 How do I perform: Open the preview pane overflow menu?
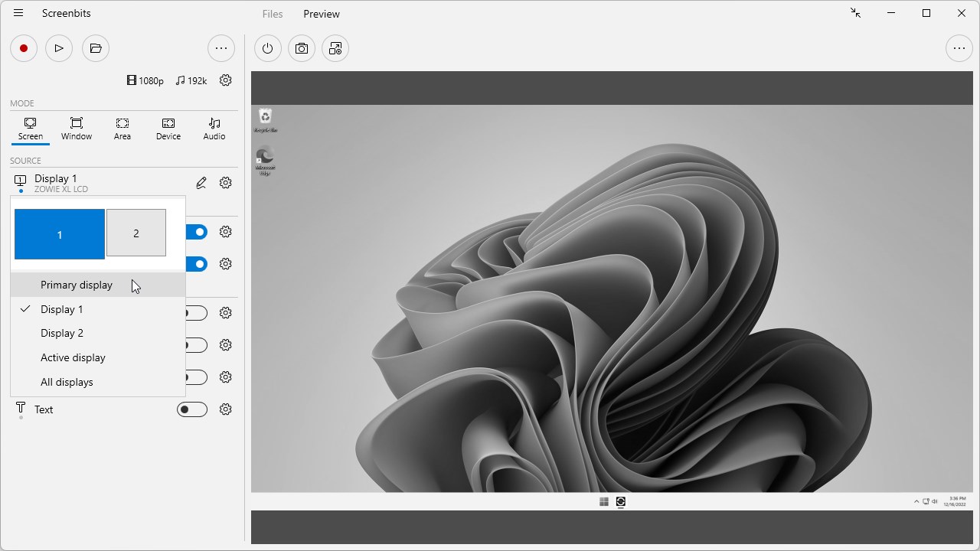pos(959,48)
